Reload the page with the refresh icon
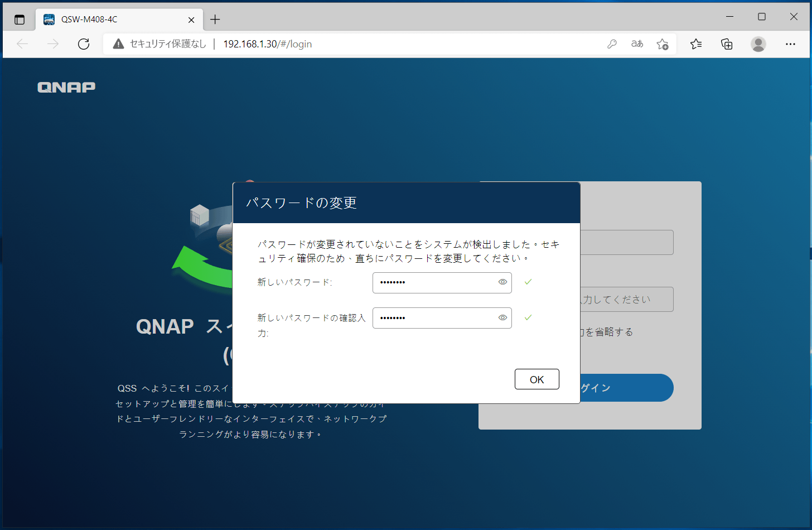 [x=84, y=44]
